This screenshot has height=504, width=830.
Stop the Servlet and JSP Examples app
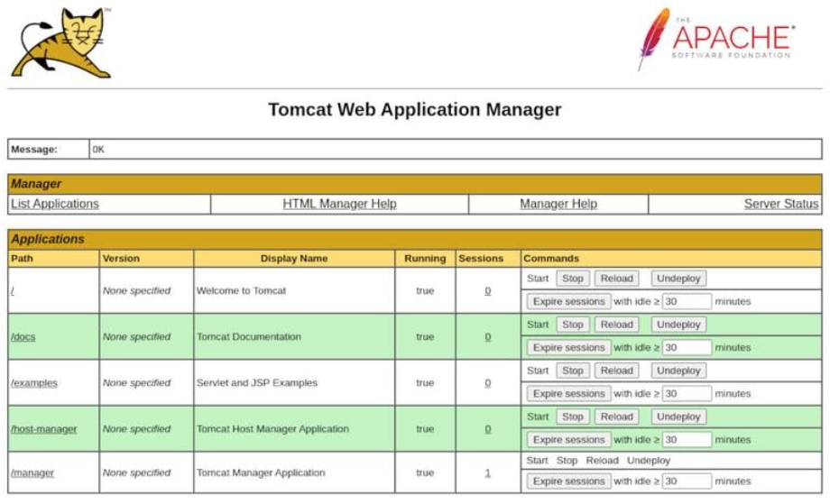[572, 371]
